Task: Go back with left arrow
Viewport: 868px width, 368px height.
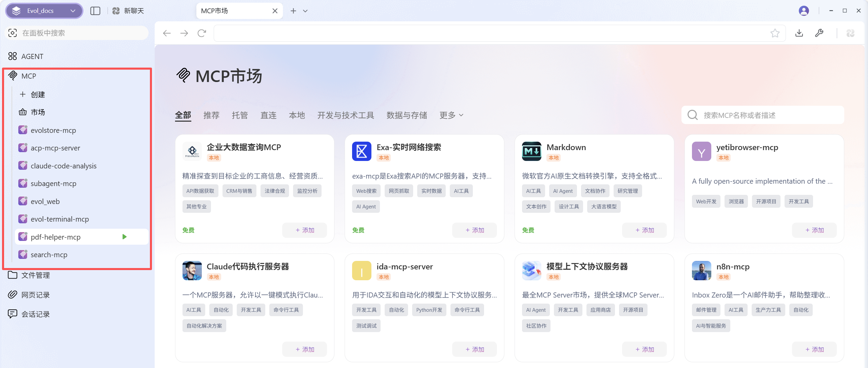Action: coord(167,33)
